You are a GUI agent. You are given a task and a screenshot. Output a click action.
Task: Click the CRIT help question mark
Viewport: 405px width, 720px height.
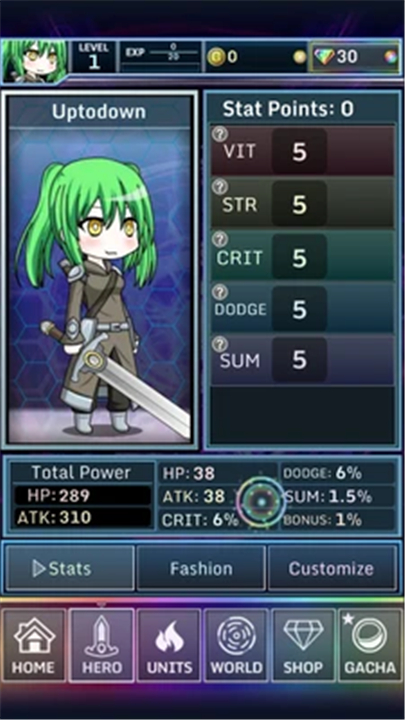click(220, 239)
